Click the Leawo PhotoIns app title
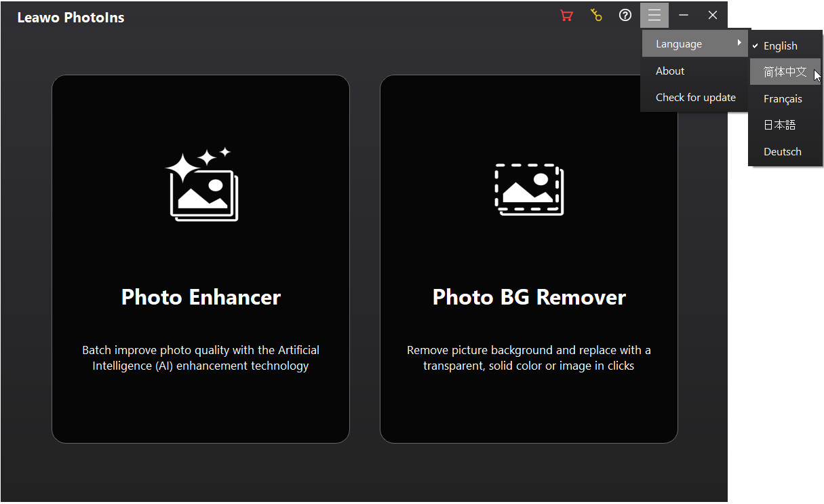Screen dimensions: 824x504 (71, 18)
